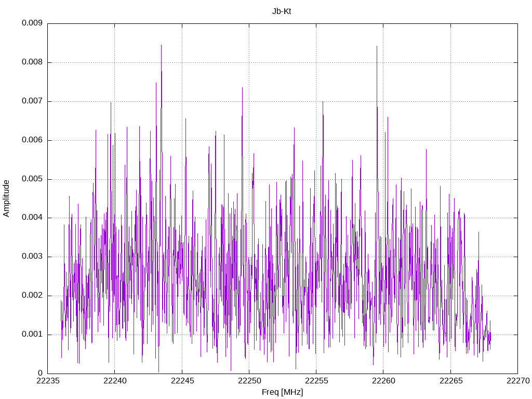
Task: Click the y-axis origin label 0
Action: pyautogui.click(x=41, y=374)
